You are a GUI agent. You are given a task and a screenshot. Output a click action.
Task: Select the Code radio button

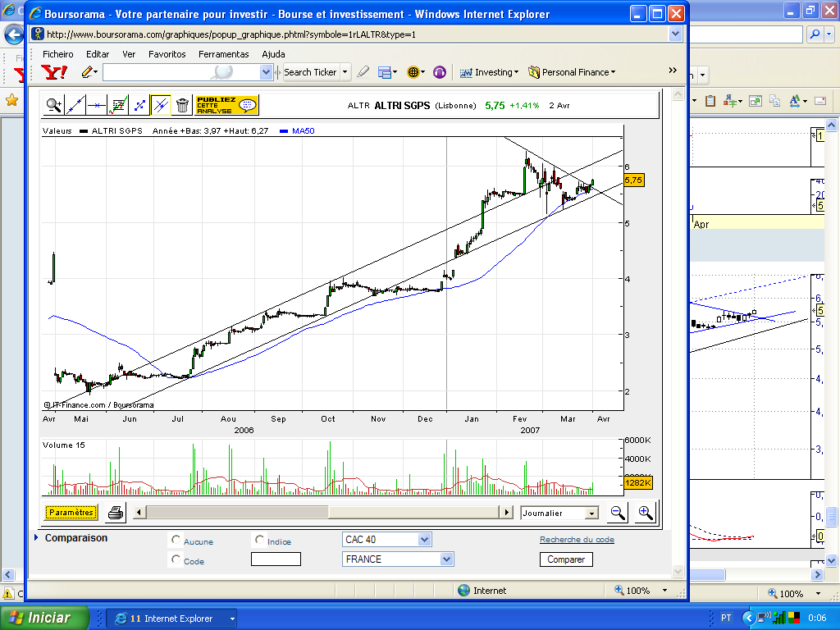coord(176,559)
